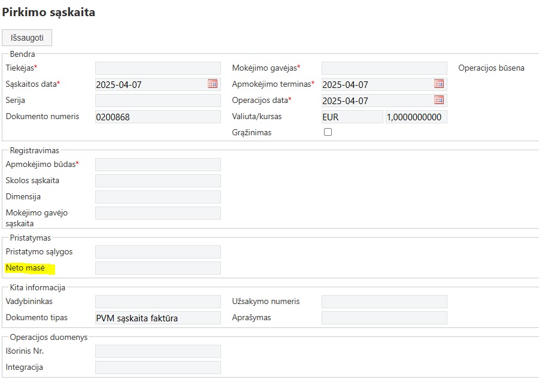Click the Pristatymo sąlygos field
Image resolution: width=539 pixels, height=392 pixels.
(x=158, y=252)
